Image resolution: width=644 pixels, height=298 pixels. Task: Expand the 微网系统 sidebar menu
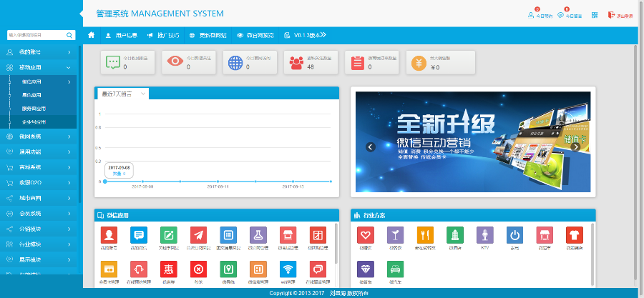[x=39, y=136]
